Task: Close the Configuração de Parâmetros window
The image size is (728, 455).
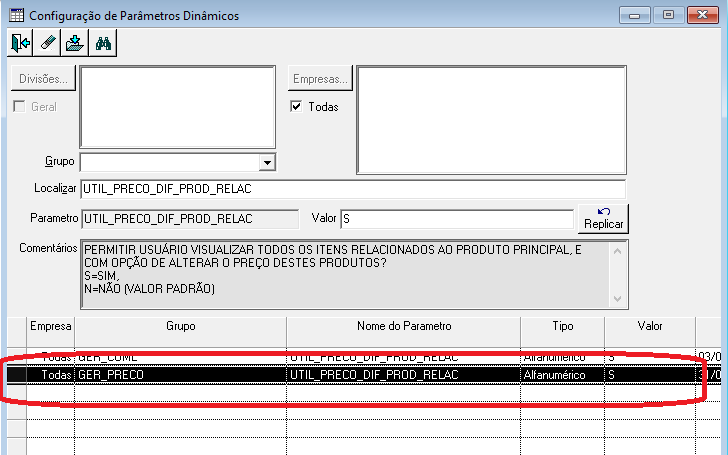Action: point(703,15)
